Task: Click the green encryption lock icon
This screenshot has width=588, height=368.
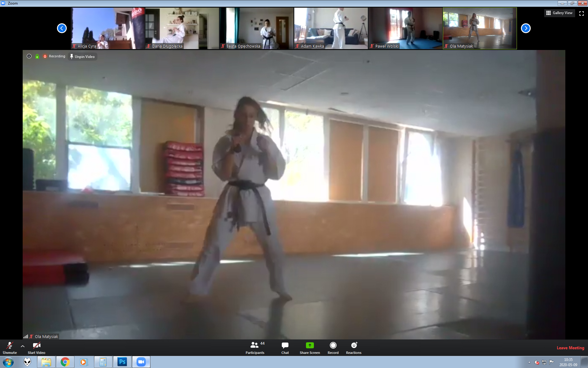Action: 37,56
